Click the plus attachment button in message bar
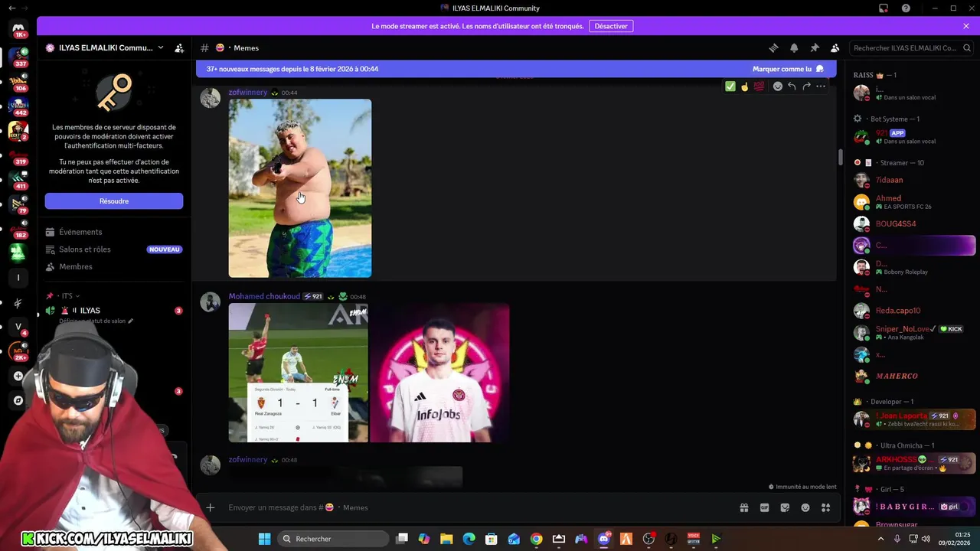 (x=211, y=507)
